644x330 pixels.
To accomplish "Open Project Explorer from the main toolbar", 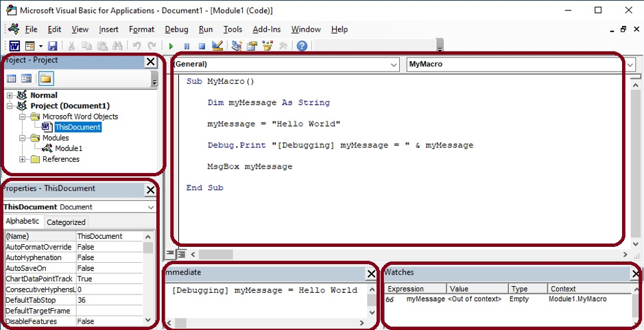I will coord(237,45).
